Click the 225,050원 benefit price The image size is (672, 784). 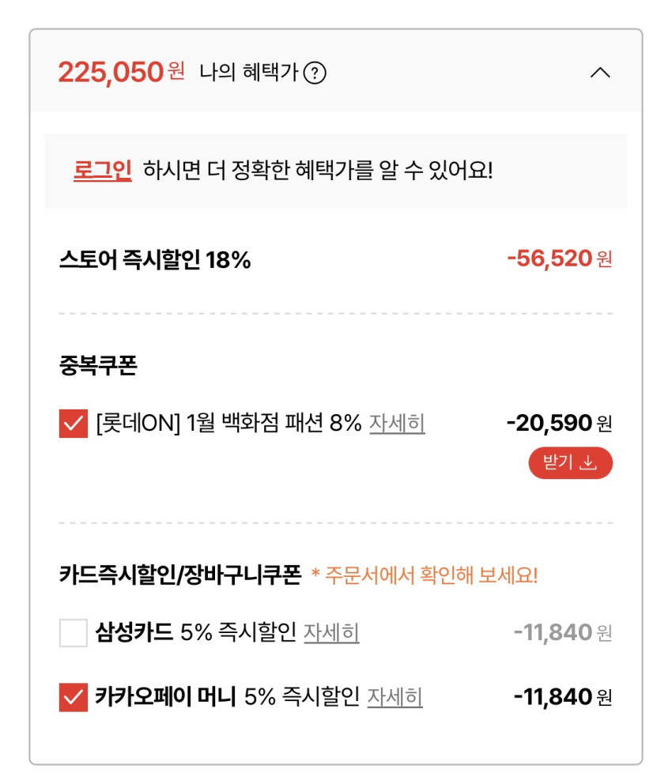(121, 73)
